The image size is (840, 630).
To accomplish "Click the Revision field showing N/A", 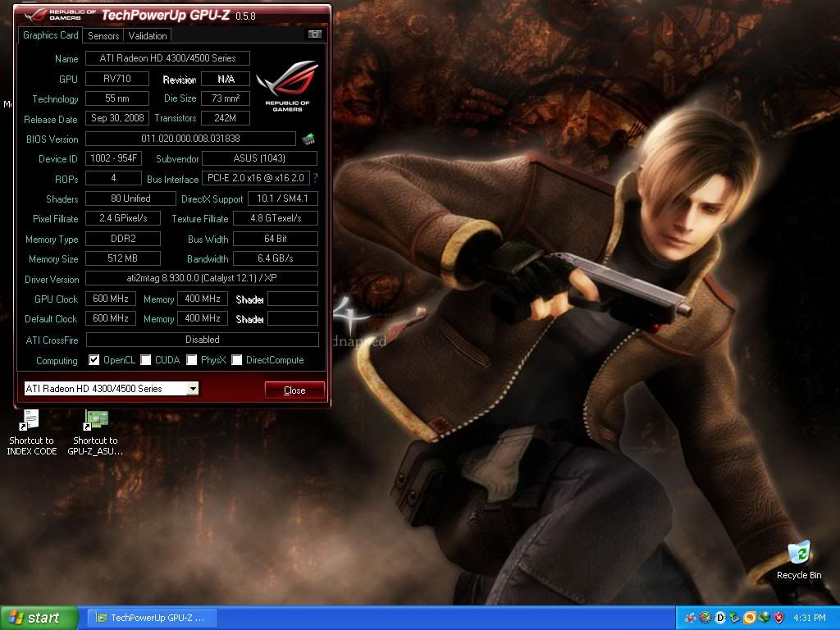I will tap(226, 79).
